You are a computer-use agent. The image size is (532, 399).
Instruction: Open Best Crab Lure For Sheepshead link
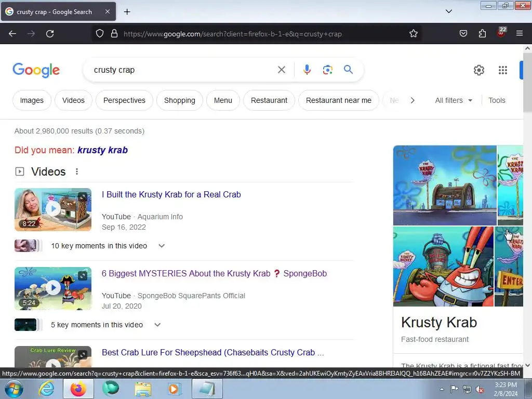212,353
